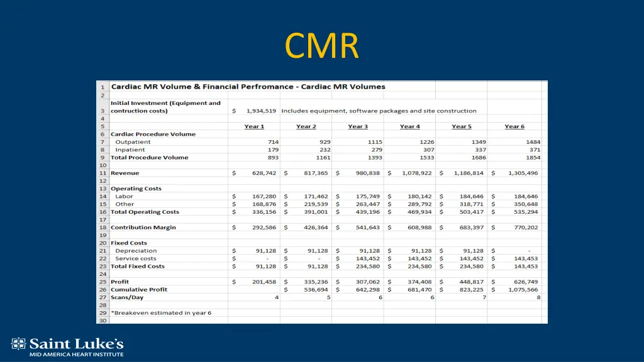644x362 pixels.
Task: Click the note about equipment and software packages
Action: click(379, 111)
